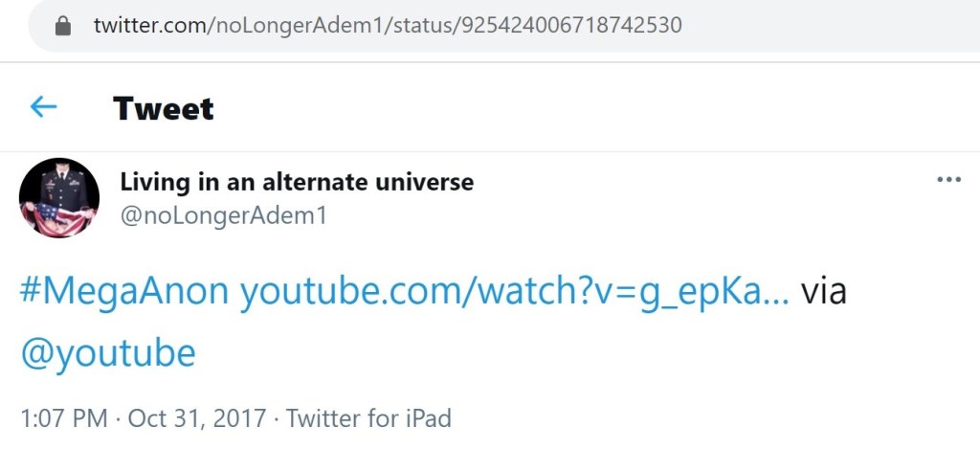Open the tweet's three-dot more menu

pyautogui.click(x=948, y=180)
